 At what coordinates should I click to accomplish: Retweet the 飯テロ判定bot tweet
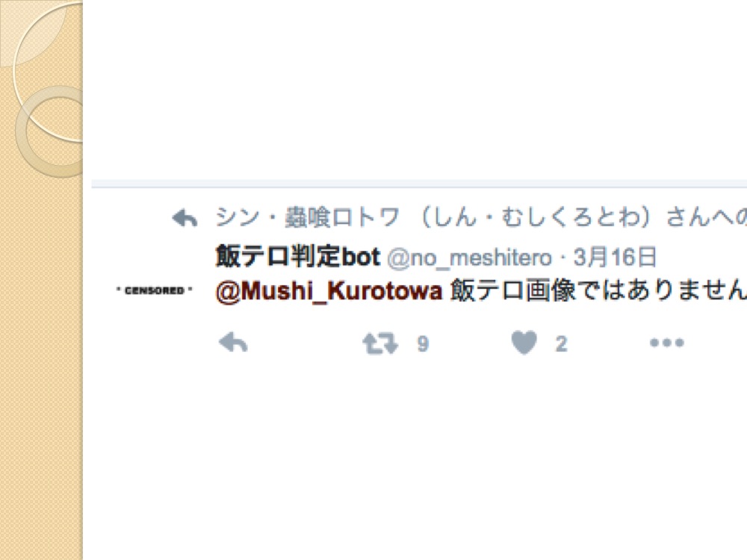[379, 343]
